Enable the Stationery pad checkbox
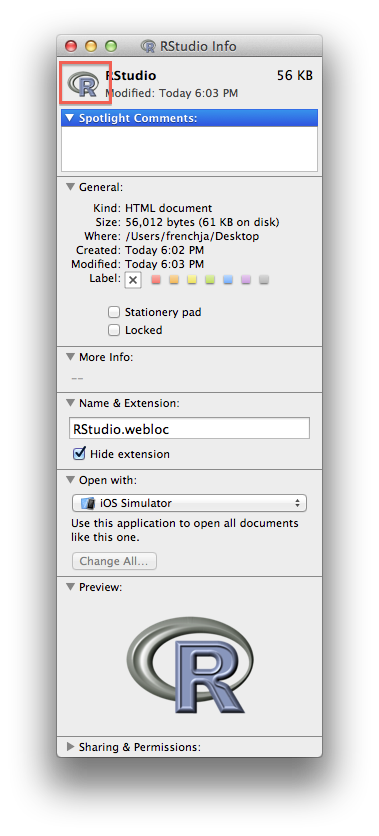379x836 pixels. 114,312
